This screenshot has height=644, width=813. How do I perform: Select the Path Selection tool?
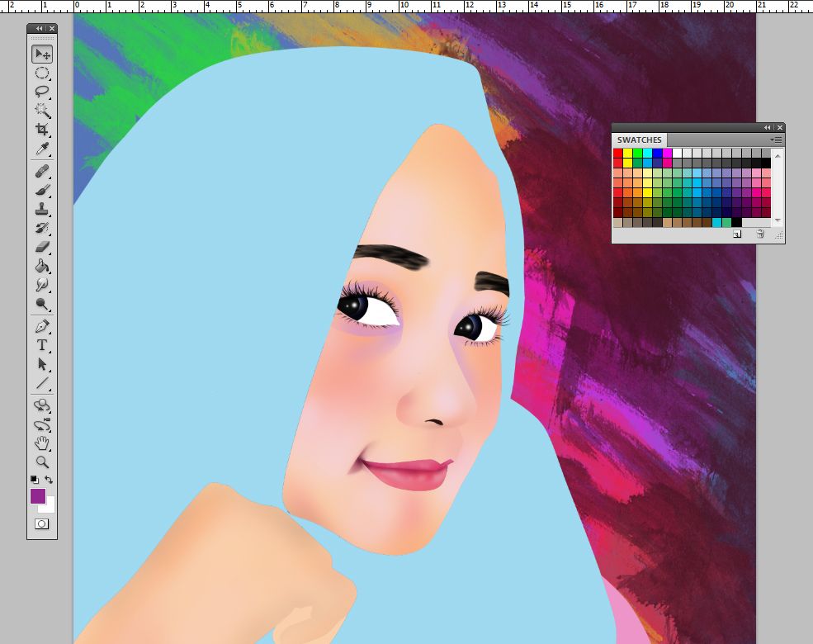tap(42, 364)
